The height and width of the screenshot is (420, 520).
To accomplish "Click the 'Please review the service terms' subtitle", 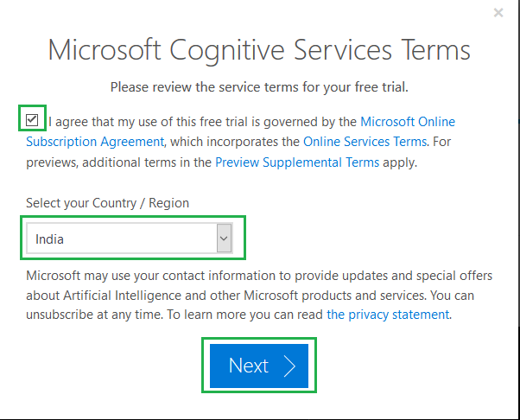I will tap(259, 87).
